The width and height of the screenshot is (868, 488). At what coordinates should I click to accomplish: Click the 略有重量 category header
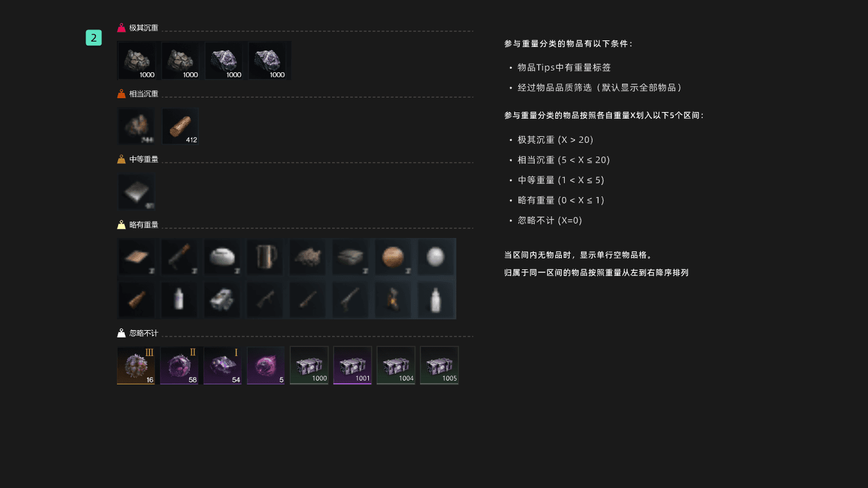pyautogui.click(x=144, y=225)
